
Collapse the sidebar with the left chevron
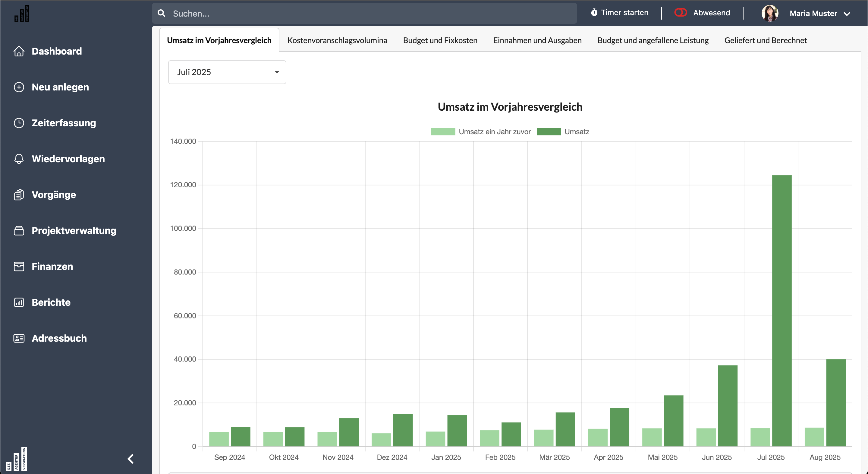pos(131,459)
